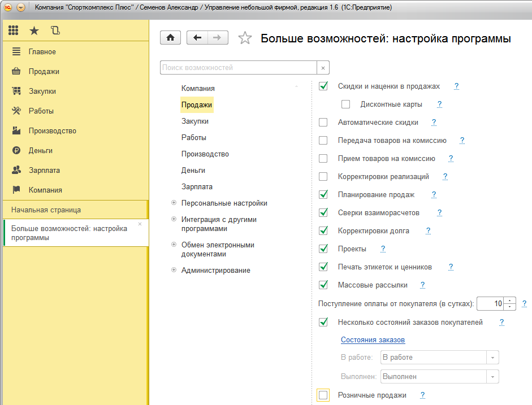This screenshot has height=405, width=532.
Task: Open the В работе dropdown arrow
Action: click(x=492, y=358)
